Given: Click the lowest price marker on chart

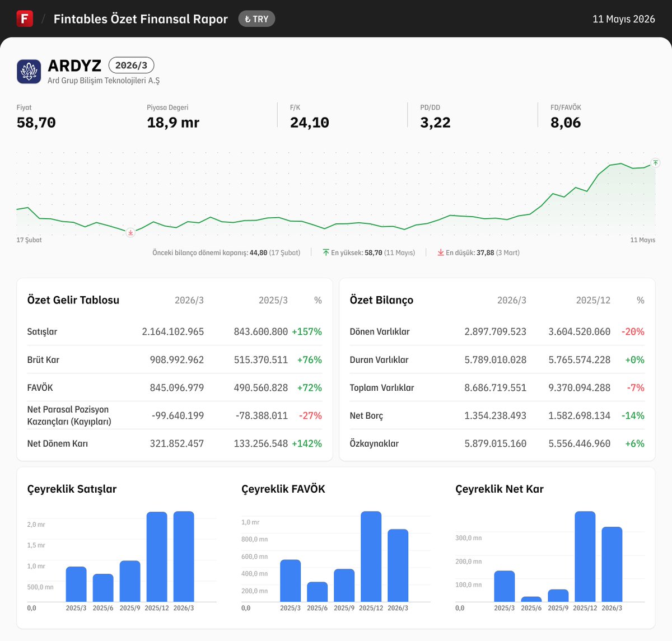Looking at the screenshot, I should [130, 232].
